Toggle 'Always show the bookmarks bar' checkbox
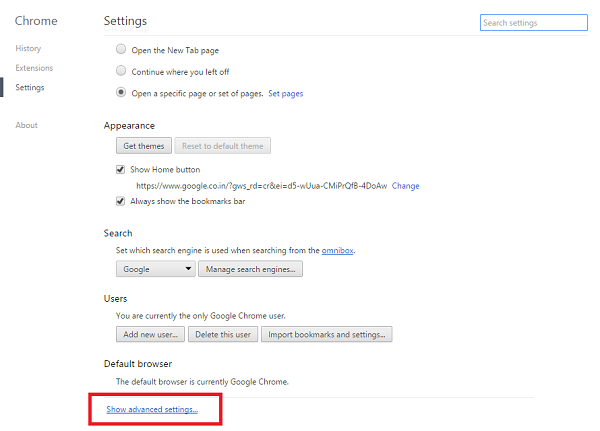 click(x=121, y=201)
